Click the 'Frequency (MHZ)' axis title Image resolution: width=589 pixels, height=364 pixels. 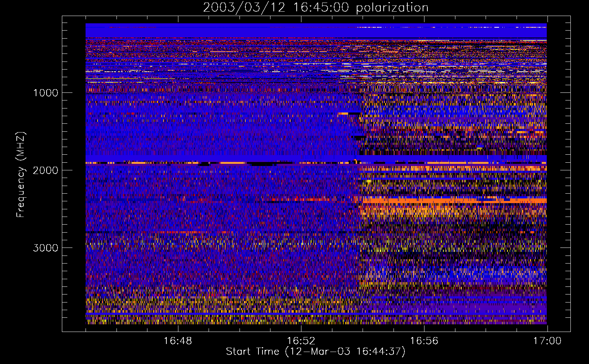tap(21, 175)
